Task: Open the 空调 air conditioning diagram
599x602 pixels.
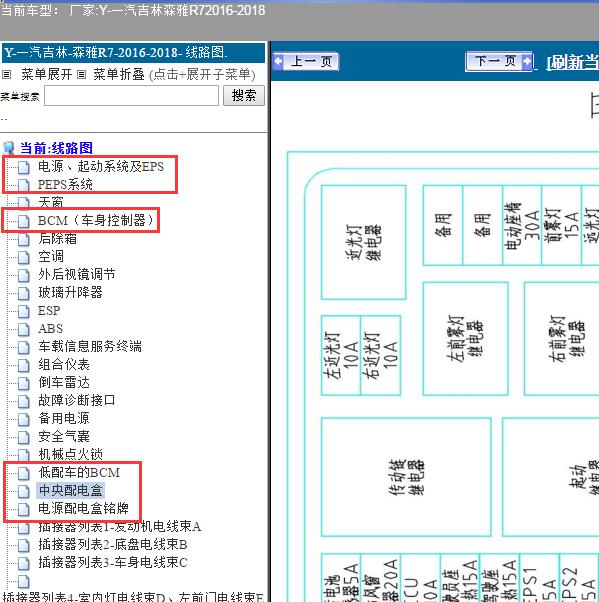Action: (x=51, y=256)
